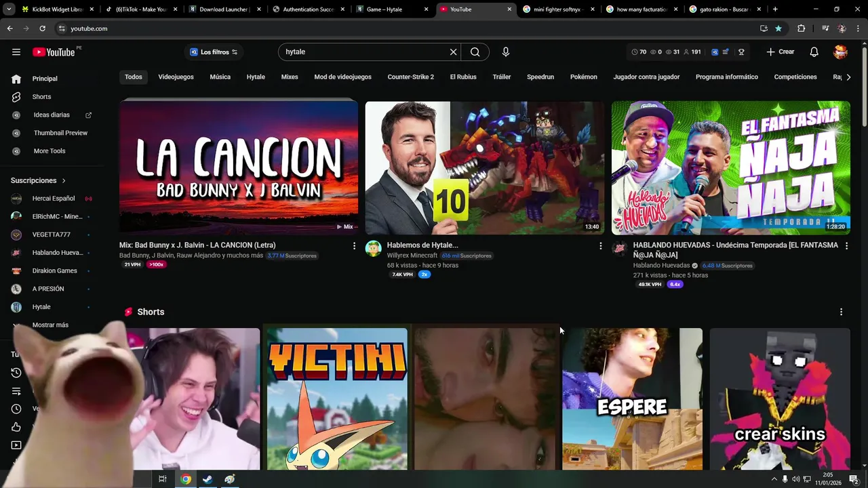Select the Hytale filter chip

(x=256, y=77)
